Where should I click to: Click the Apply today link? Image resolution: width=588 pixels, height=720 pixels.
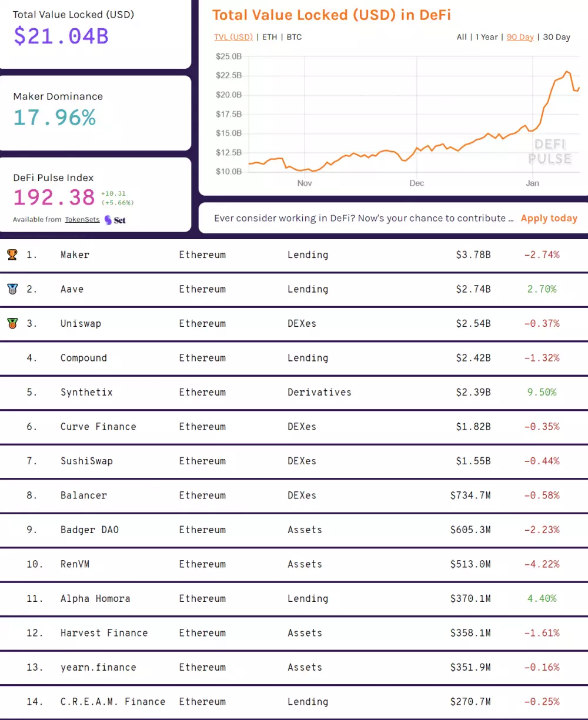[549, 218]
